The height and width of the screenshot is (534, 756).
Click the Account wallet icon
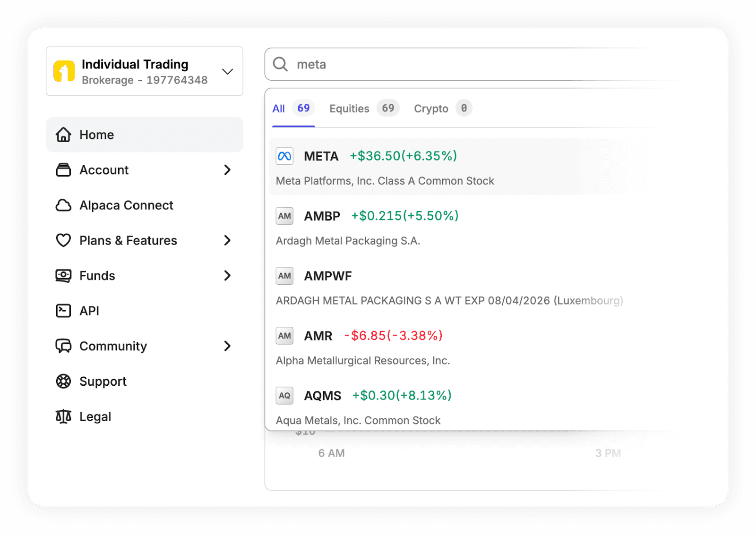[x=63, y=170]
